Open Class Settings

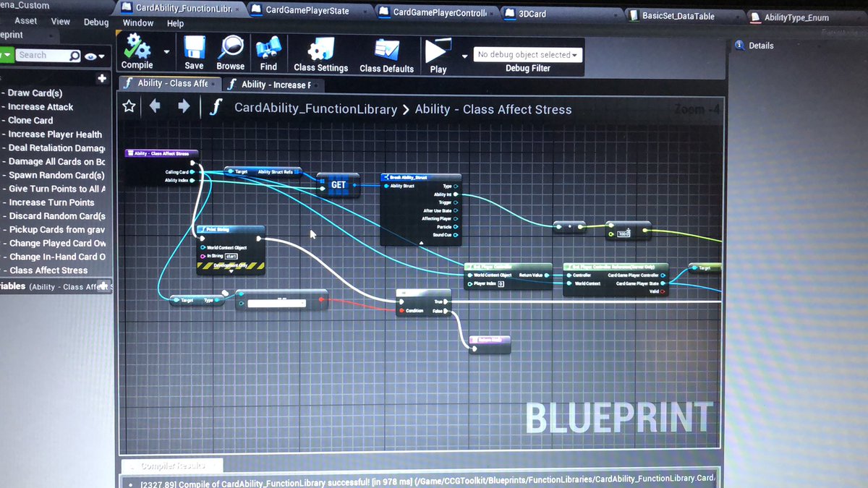pyautogui.click(x=320, y=51)
